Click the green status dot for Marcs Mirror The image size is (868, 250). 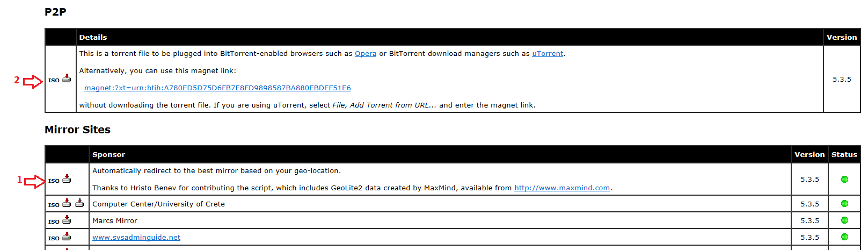(844, 220)
